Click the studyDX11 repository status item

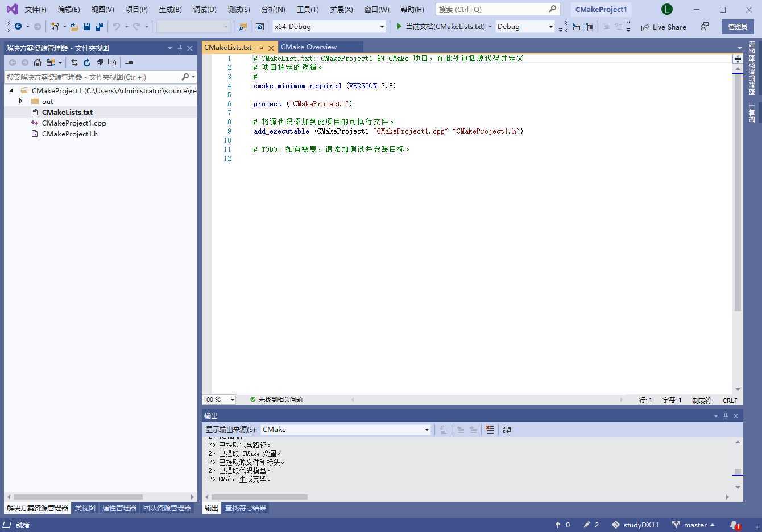(635, 525)
